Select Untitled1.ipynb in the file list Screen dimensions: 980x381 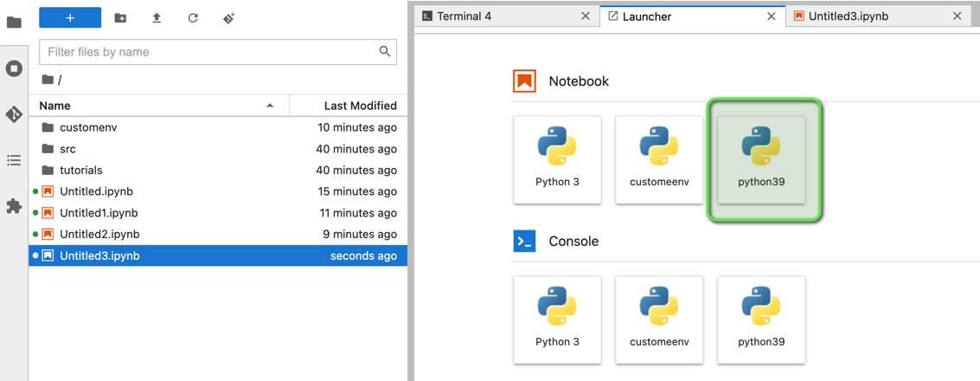tap(99, 213)
